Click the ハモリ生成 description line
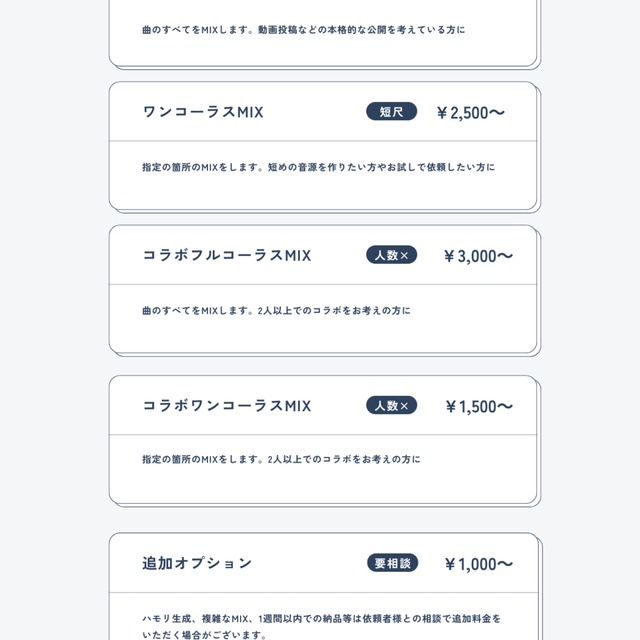 tap(321, 619)
